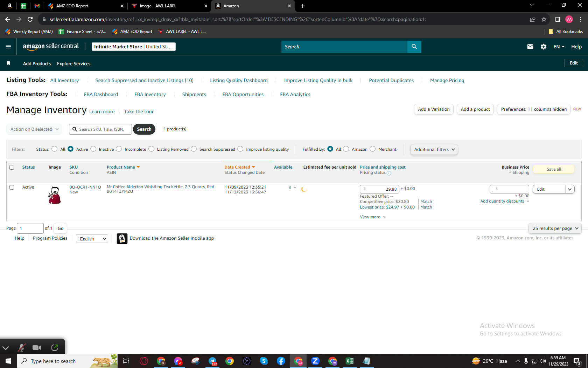Click the Add a Variation button
The width and height of the screenshot is (588, 368).
(434, 109)
